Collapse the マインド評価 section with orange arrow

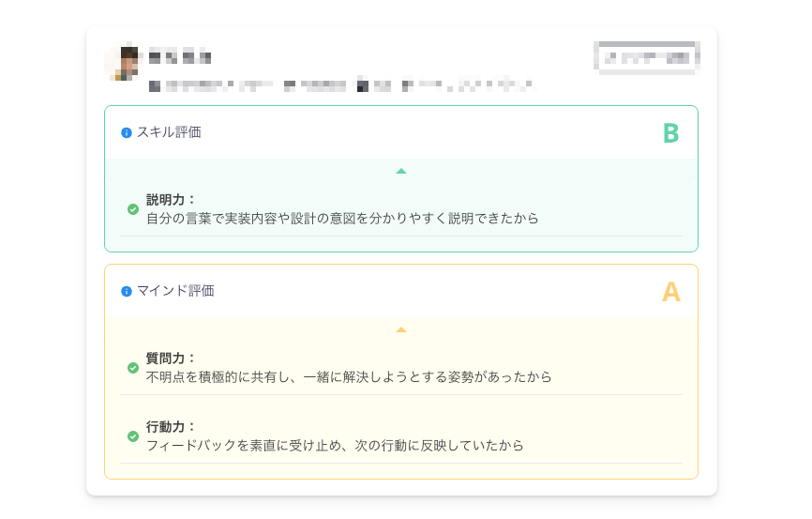[401, 329]
